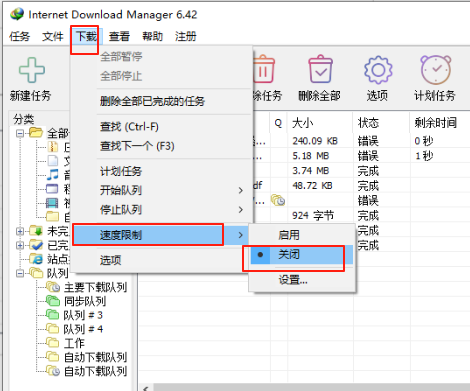470x391 pixels.
Task: Click the 未完 folder green arrow icon
Action: pyautogui.click(x=36, y=230)
